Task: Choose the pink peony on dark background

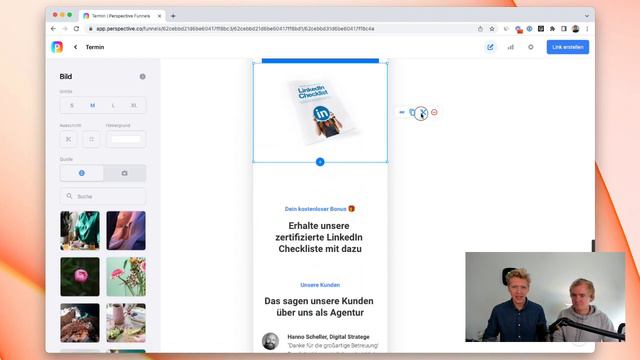Action: pos(80,277)
